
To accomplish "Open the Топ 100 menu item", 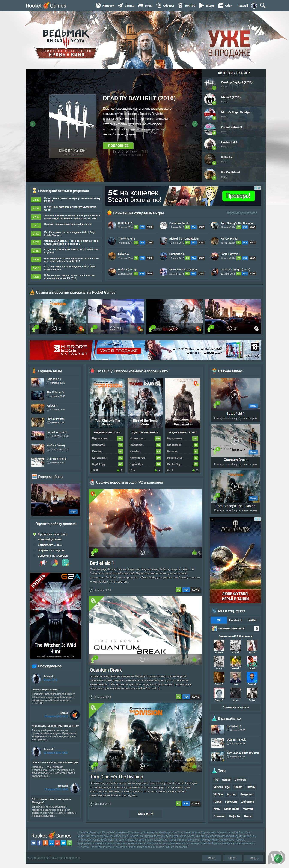I will click(186, 5).
